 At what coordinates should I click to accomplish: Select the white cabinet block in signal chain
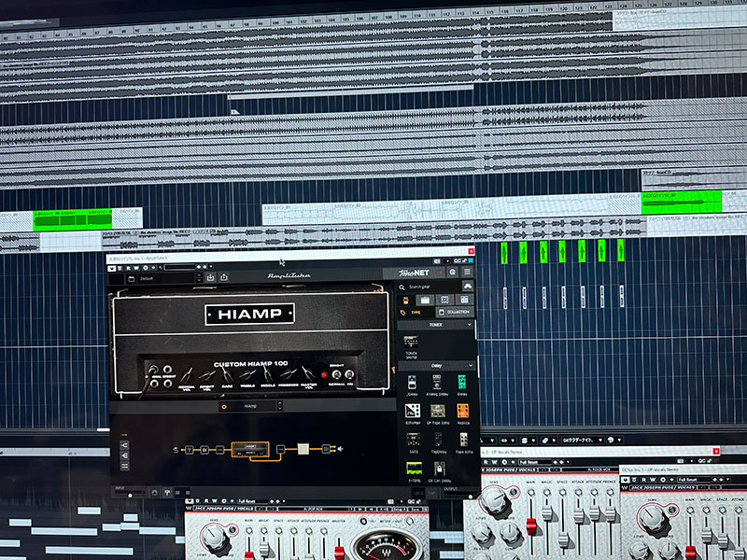tap(303, 449)
